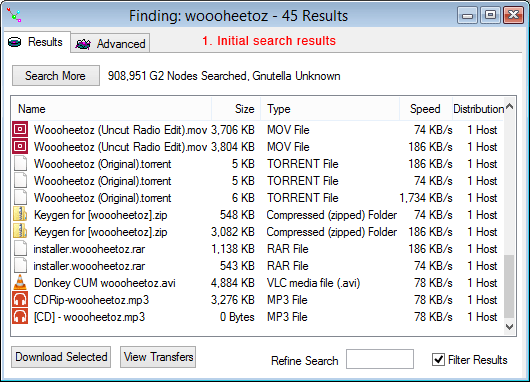The height and width of the screenshot is (382, 530).
Task: Open View Transfers
Action: 158,357
